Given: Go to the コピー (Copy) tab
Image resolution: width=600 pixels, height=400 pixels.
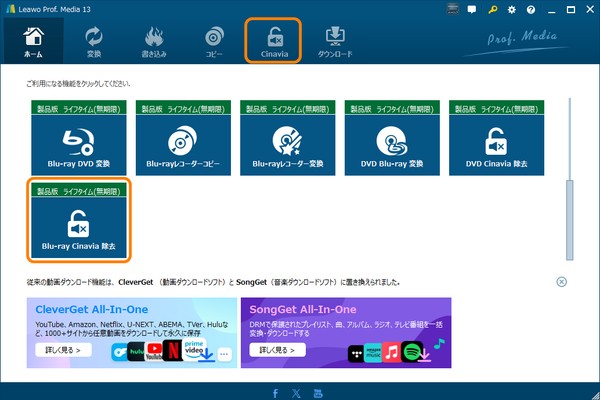Looking at the screenshot, I should click(214, 41).
